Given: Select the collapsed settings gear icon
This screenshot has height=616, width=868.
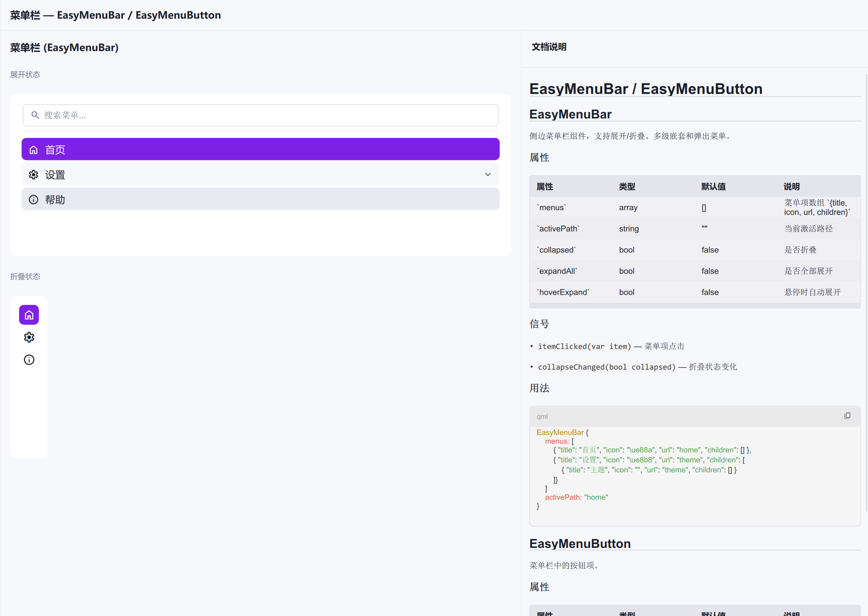Looking at the screenshot, I should 29,337.
